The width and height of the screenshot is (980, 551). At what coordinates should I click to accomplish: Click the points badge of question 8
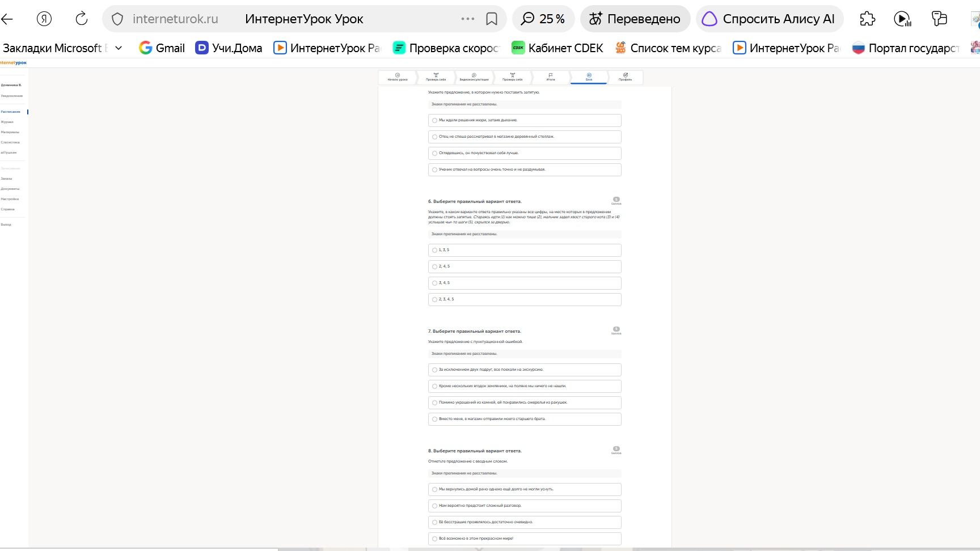[616, 450]
